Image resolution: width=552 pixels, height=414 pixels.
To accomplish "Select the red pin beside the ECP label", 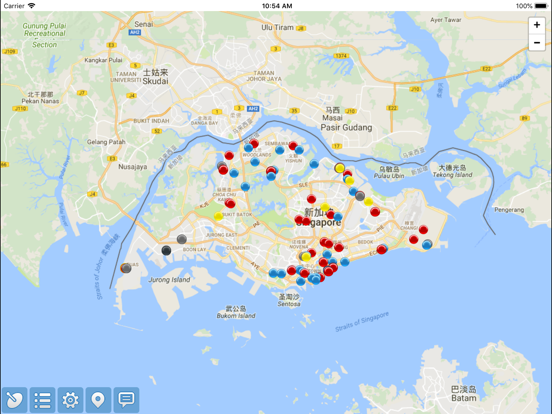I will (381, 250).
